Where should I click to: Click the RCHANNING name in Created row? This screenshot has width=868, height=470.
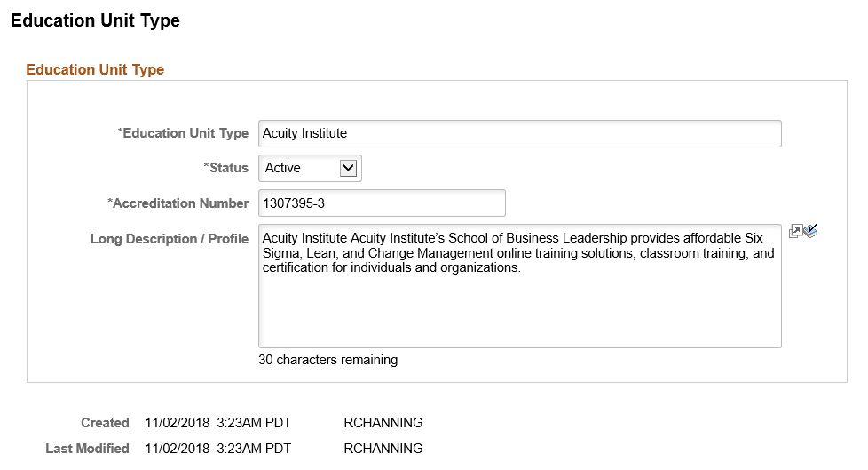(x=383, y=423)
